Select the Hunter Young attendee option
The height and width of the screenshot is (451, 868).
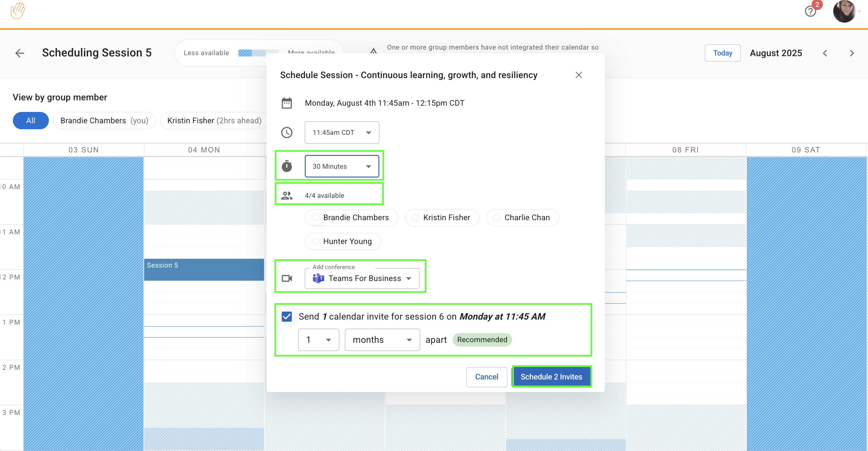click(x=343, y=241)
